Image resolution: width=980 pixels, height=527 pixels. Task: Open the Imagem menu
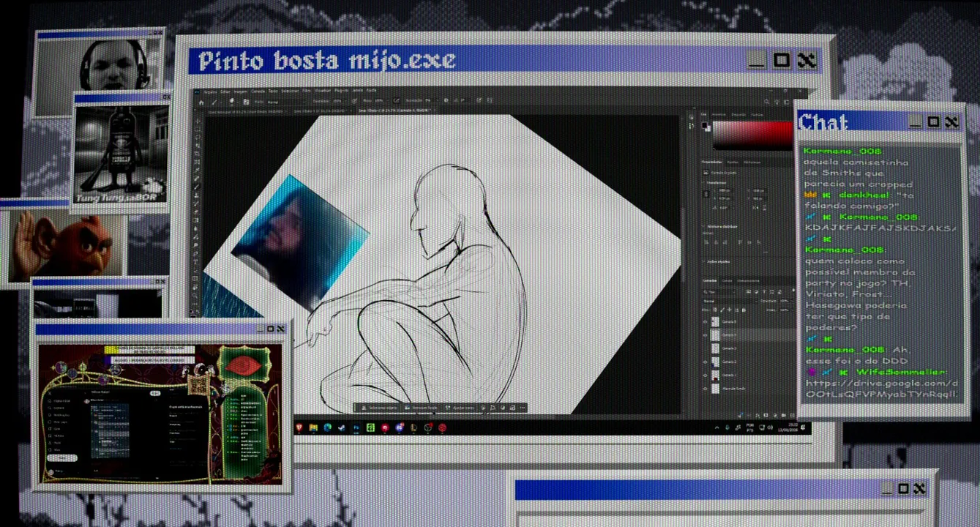(x=240, y=91)
